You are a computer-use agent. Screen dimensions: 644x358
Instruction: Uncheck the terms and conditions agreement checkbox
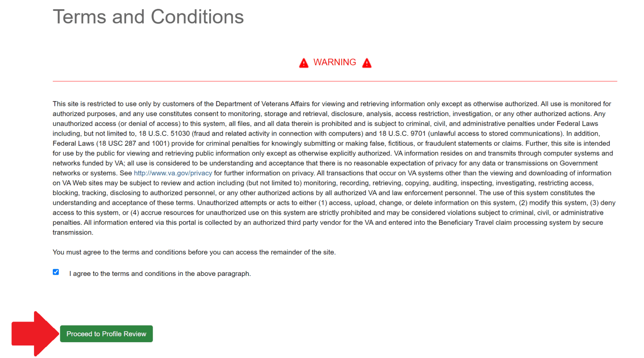click(x=56, y=272)
